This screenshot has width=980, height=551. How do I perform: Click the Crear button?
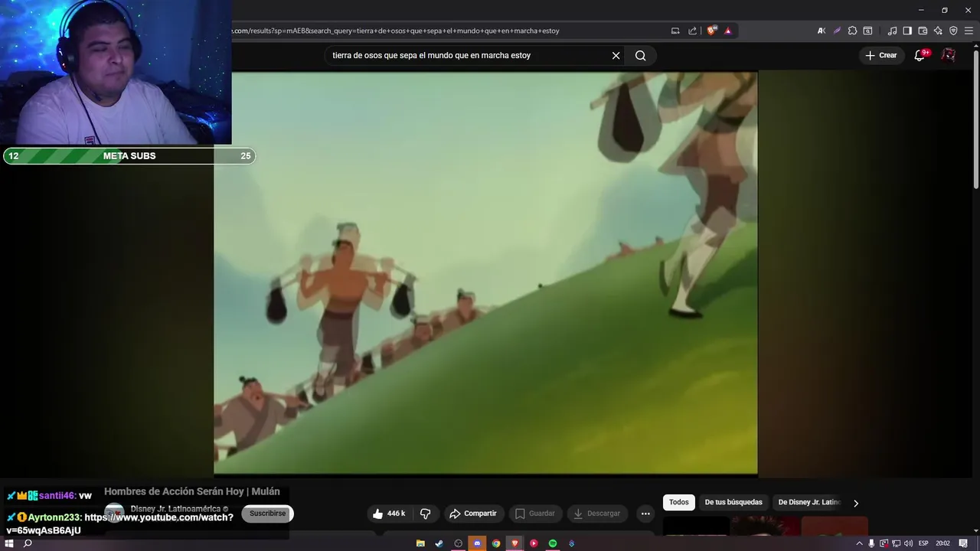click(x=881, y=55)
